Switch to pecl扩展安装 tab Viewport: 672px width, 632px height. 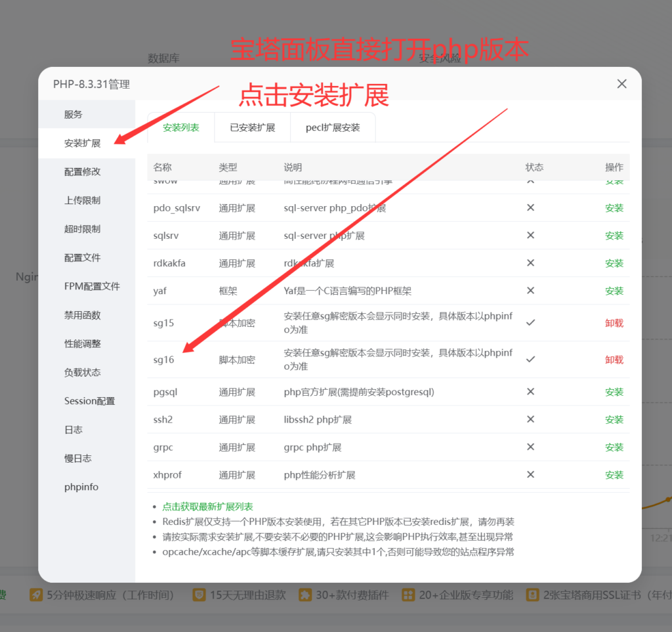(333, 128)
